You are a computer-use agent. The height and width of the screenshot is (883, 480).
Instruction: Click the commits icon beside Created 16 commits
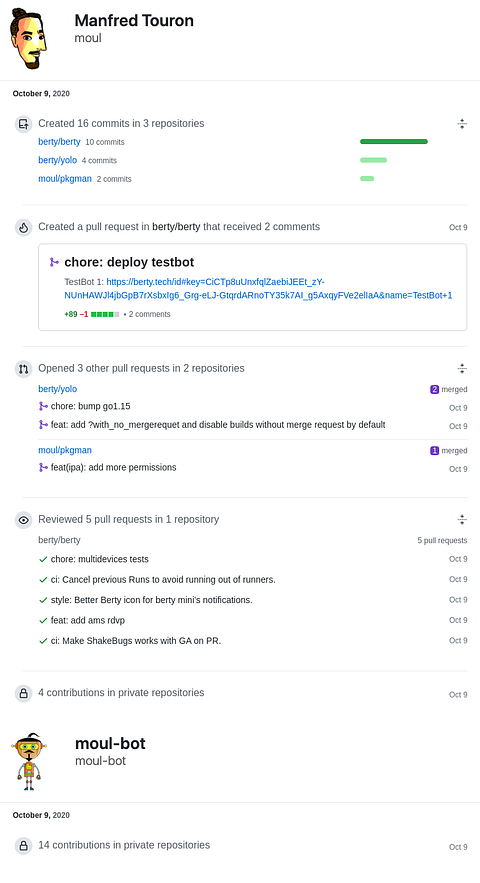coord(23,124)
